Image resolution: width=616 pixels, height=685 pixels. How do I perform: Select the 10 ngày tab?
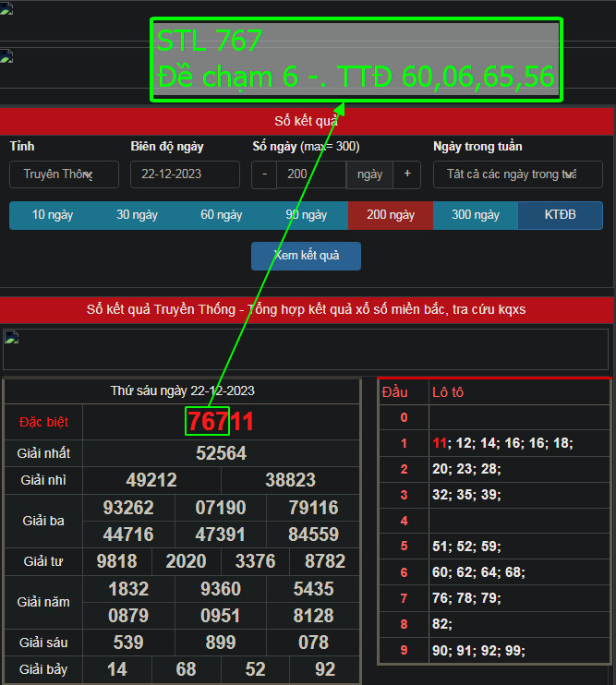(52, 215)
